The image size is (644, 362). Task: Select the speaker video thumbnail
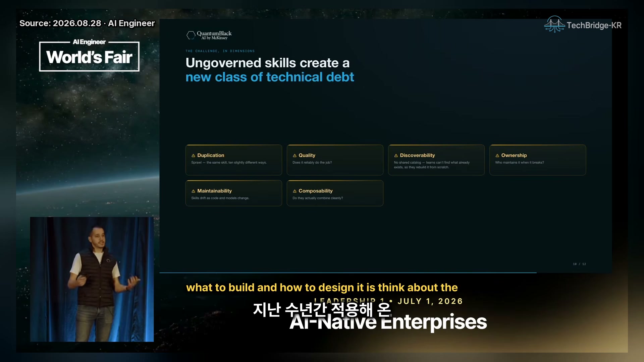[92, 279]
